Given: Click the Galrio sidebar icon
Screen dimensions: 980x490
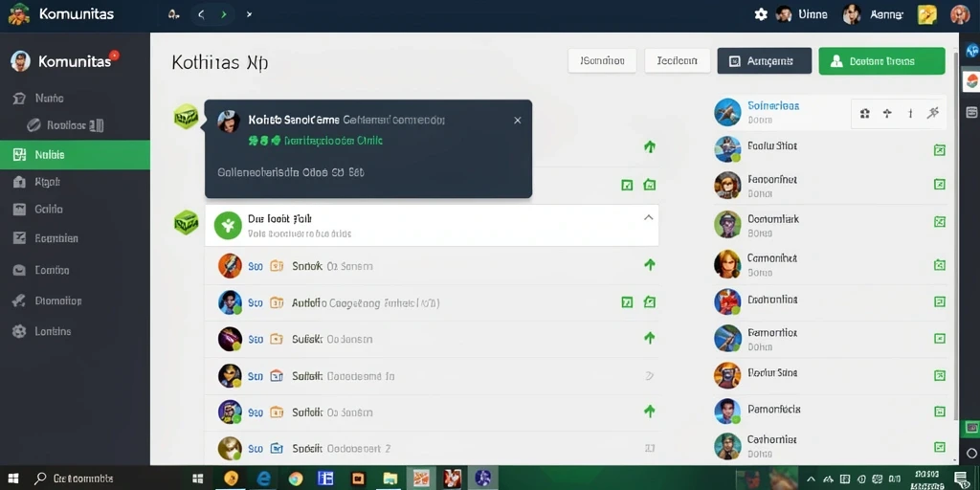Looking at the screenshot, I should pyautogui.click(x=19, y=210).
